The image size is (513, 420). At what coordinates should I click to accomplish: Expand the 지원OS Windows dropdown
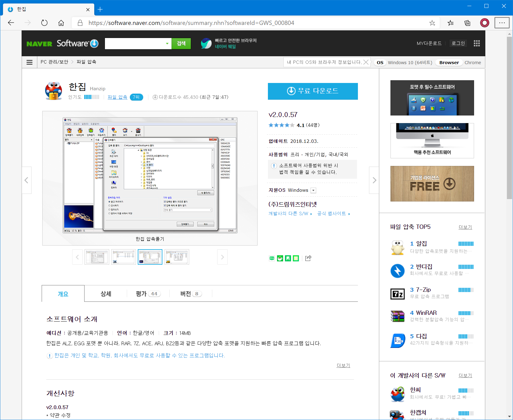(x=313, y=191)
